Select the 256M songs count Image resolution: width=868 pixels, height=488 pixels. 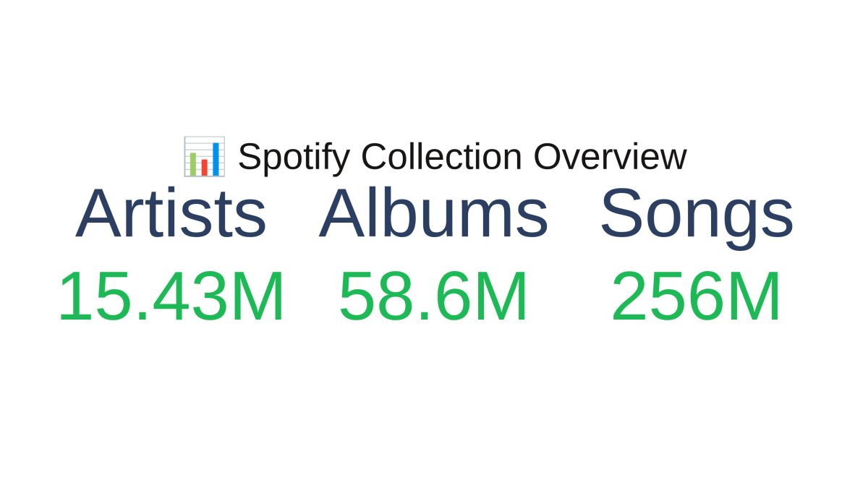pyautogui.click(x=697, y=297)
